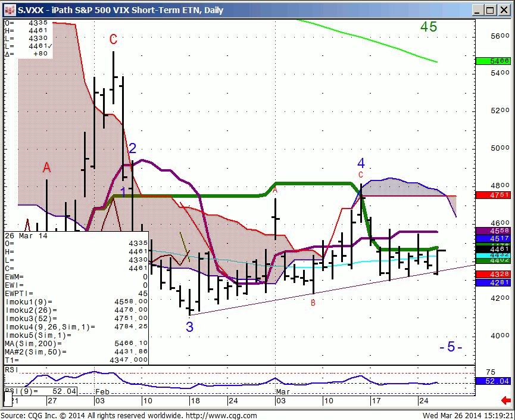Screen dimensions: 515x420
Task: Click the green 5466 price label
Action: pos(493,61)
